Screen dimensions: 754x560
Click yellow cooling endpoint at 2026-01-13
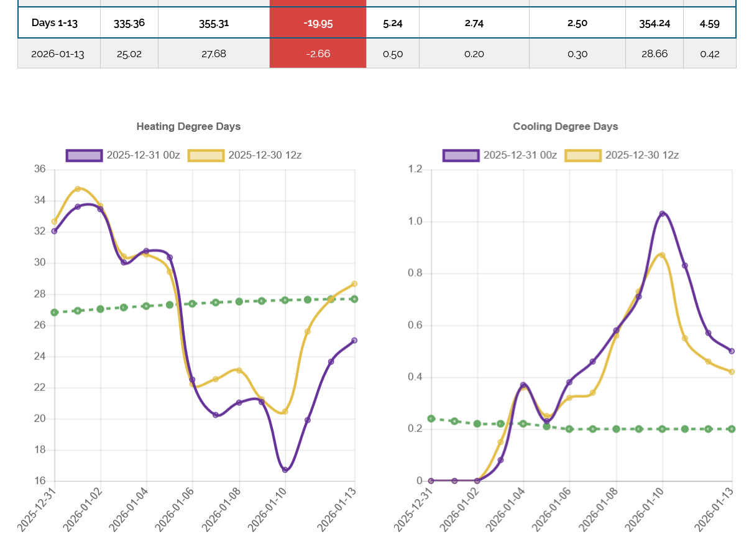(x=732, y=372)
